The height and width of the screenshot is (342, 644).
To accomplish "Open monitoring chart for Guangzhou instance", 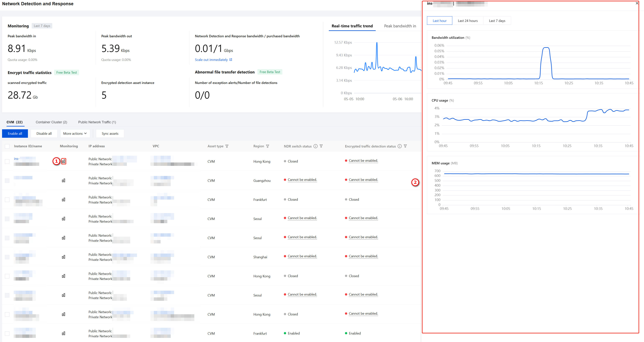I will point(64,180).
